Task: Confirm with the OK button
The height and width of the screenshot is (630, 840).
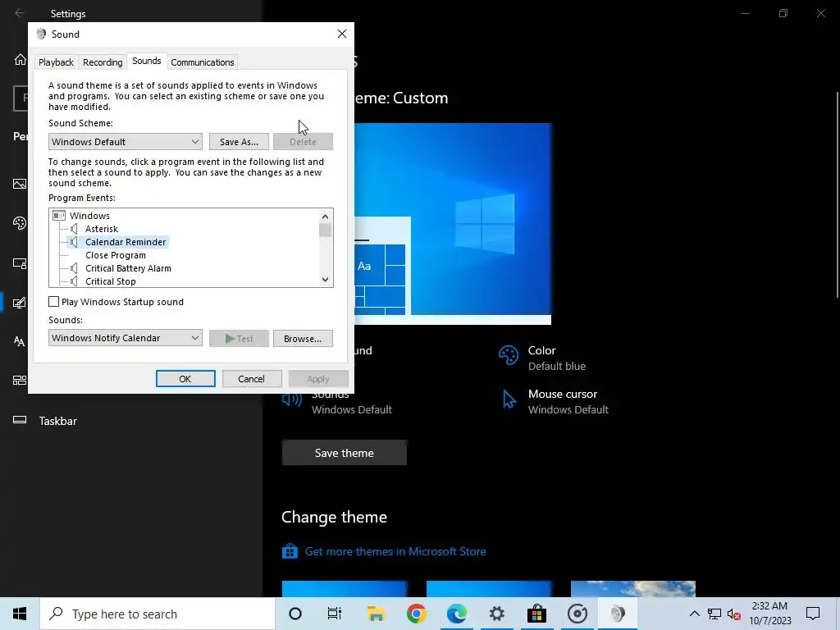Action: coord(185,379)
